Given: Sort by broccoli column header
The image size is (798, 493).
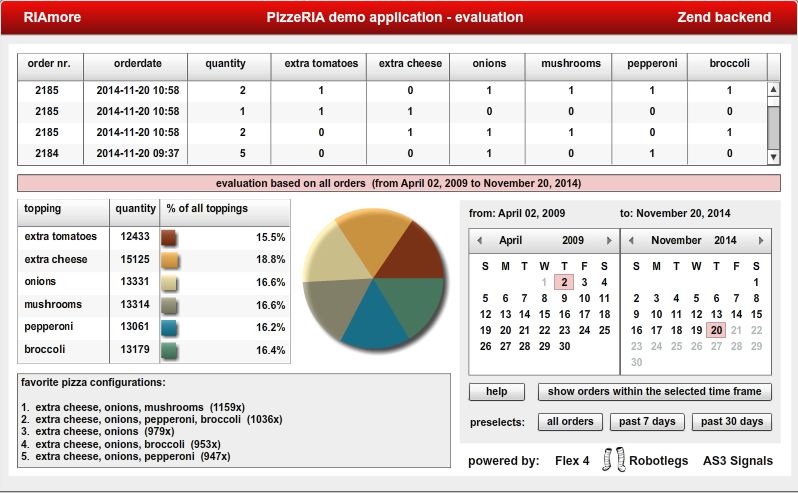Looking at the screenshot, I should point(727,67).
